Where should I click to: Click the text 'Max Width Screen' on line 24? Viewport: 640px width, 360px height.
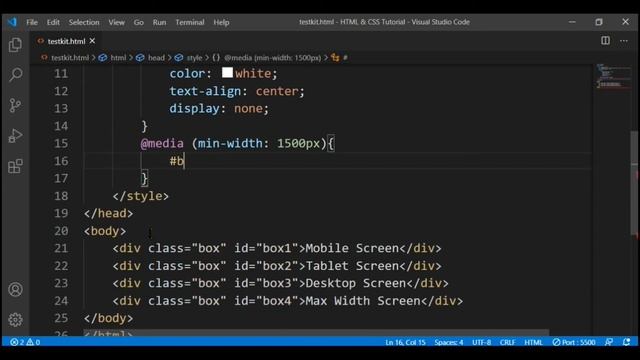click(363, 301)
